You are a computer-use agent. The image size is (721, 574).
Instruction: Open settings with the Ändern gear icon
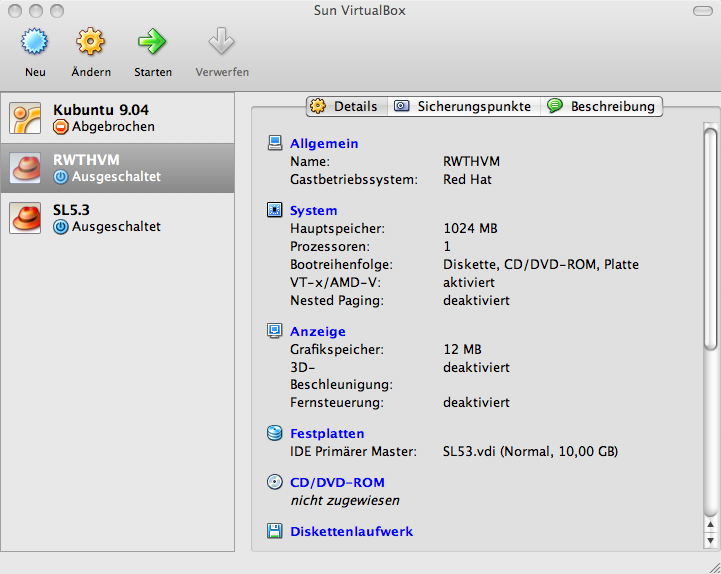click(x=91, y=41)
